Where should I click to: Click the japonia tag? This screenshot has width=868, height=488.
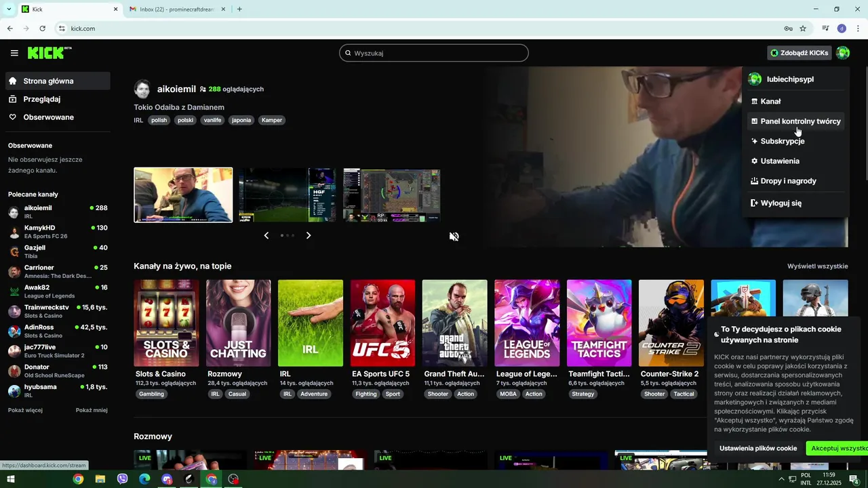coord(241,120)
